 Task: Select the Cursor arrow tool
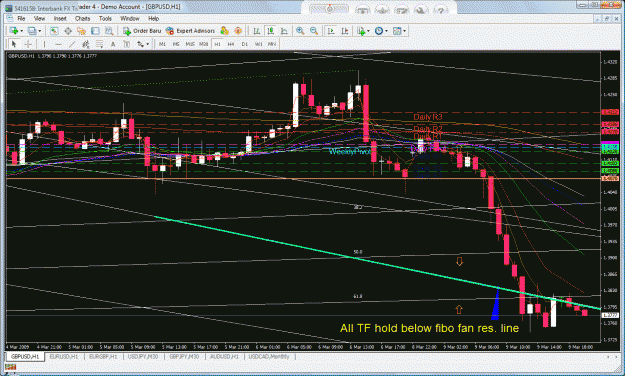point(14,44)
